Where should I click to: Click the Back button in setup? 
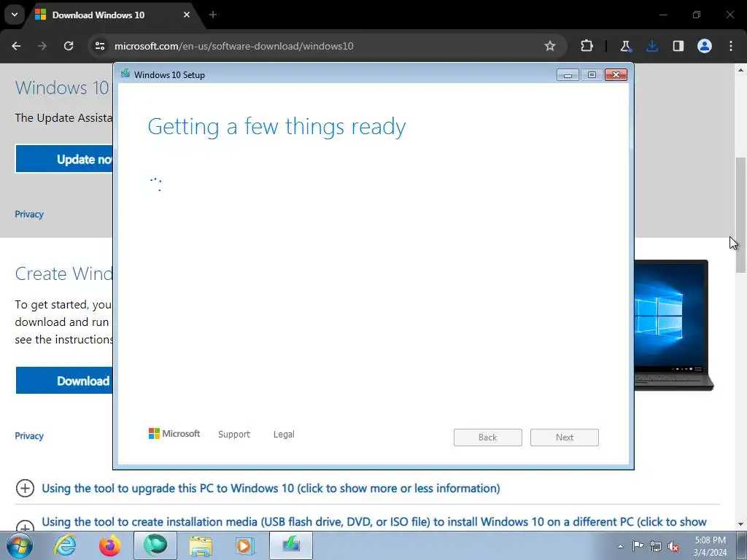pos(488,437)
